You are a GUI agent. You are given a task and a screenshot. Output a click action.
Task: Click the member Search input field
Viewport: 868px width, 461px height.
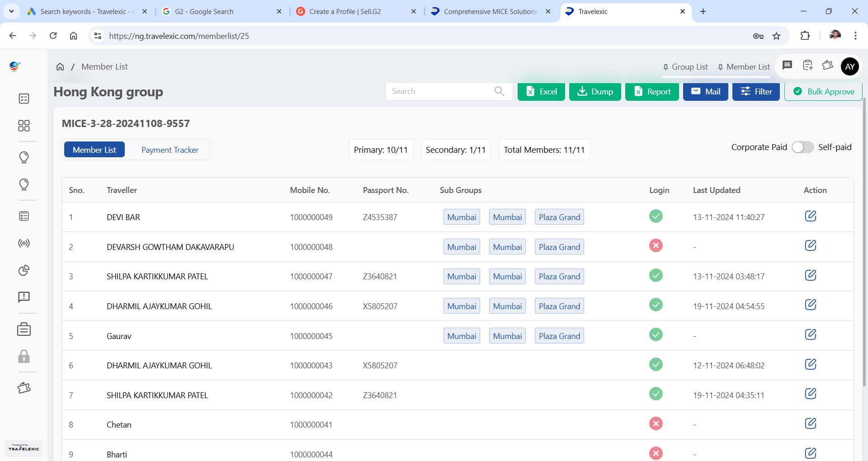[x=441, y=91]
